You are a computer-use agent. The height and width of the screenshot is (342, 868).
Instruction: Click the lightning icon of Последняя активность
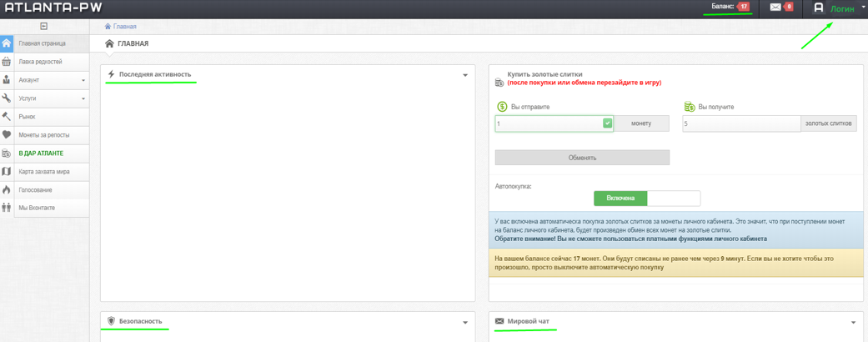click(x=111, y=74)
